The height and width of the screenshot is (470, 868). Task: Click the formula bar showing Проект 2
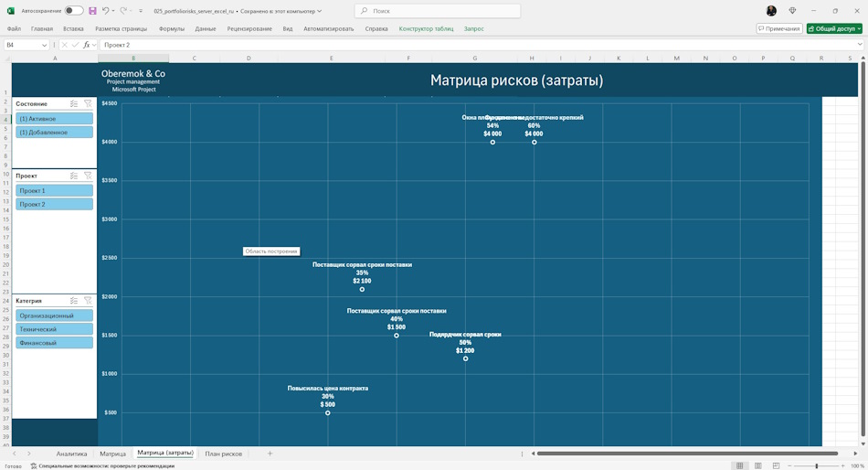(x=476, y=45)
